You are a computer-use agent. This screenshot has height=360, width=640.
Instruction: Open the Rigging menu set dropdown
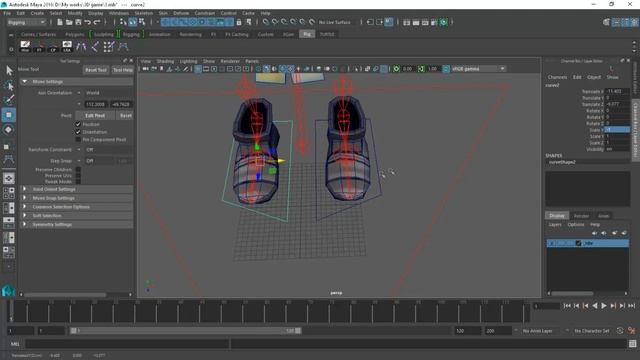[x=26, y=22]
